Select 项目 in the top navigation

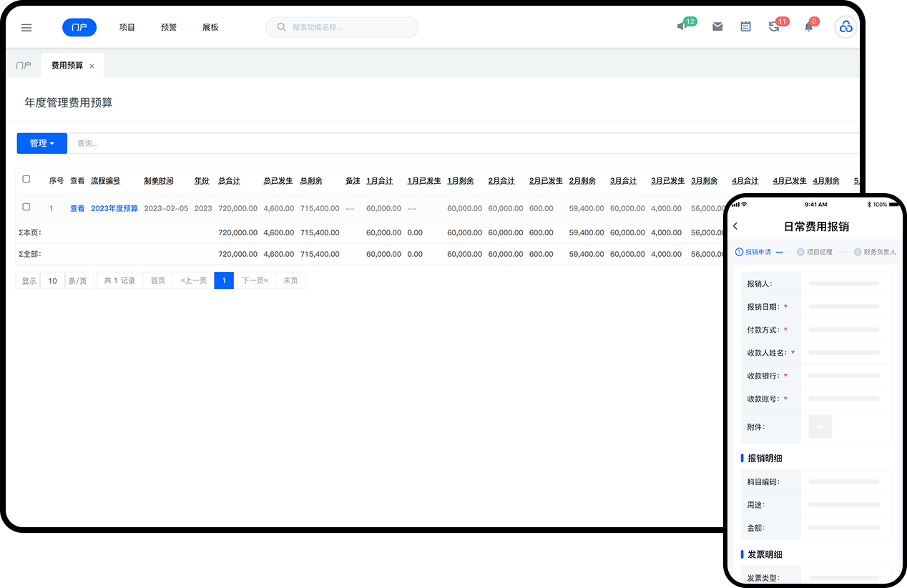(x=127, y=28)
